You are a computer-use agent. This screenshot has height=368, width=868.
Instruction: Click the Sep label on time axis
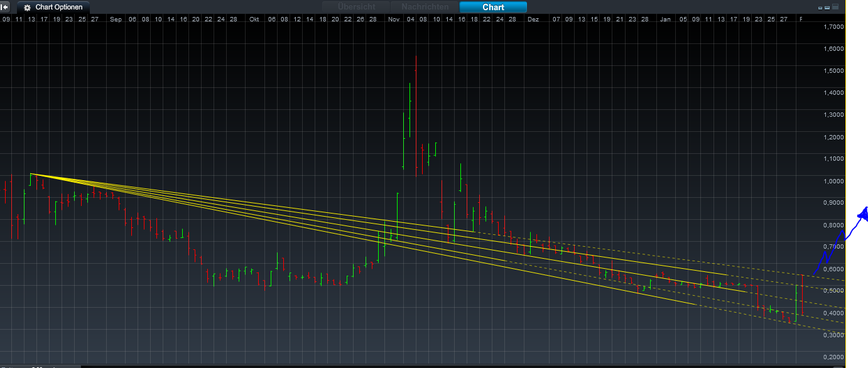coord(115,19)
